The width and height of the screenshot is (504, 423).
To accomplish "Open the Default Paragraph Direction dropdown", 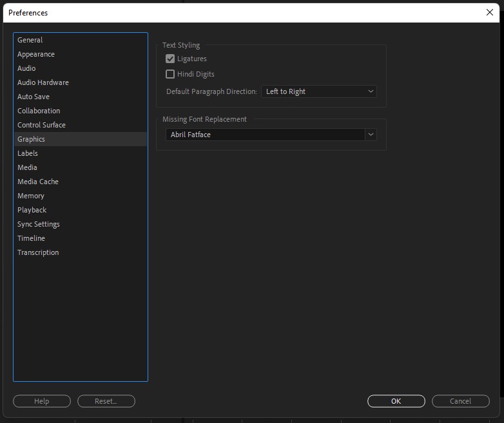I will (319, 91).
